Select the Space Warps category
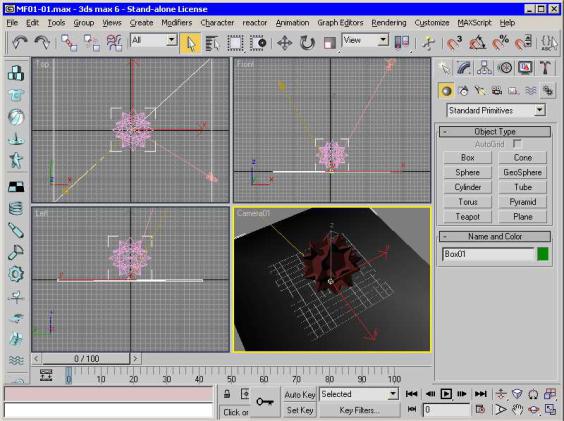Image resolution: width=564 pixels, height=421 pixels. point(531,91)
